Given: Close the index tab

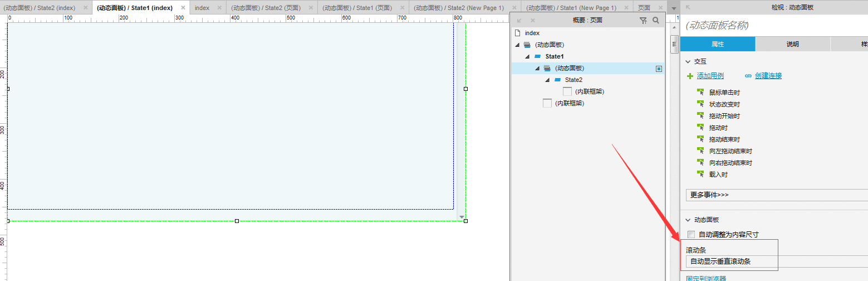Looking at the screenshot, I should [219, 8].
